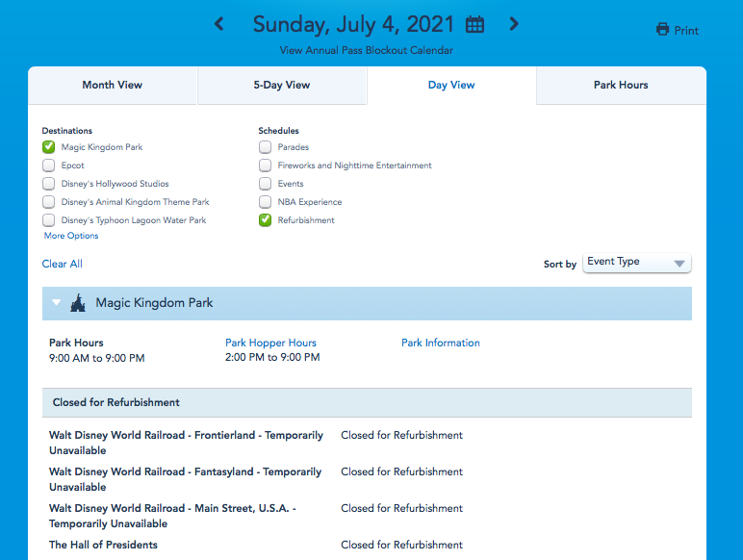Advance to next day using right arrow
This screenshot has height=560, width=743.
click(x=514, y=24)
